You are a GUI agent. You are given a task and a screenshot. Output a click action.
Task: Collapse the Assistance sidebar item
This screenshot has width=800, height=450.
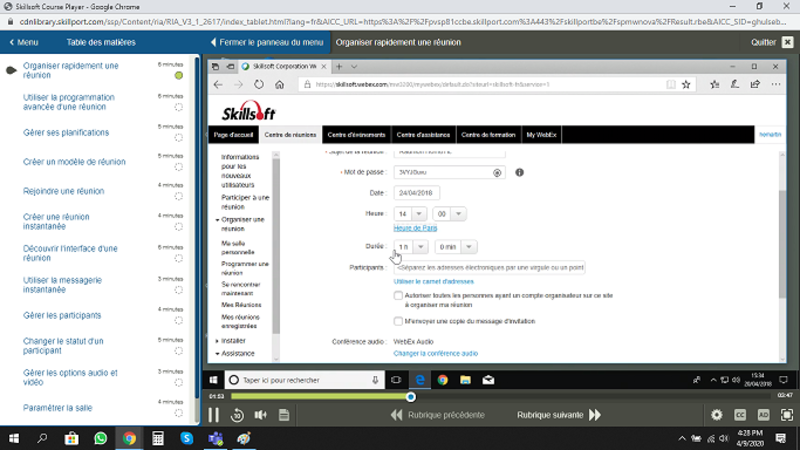pos(217,354)
